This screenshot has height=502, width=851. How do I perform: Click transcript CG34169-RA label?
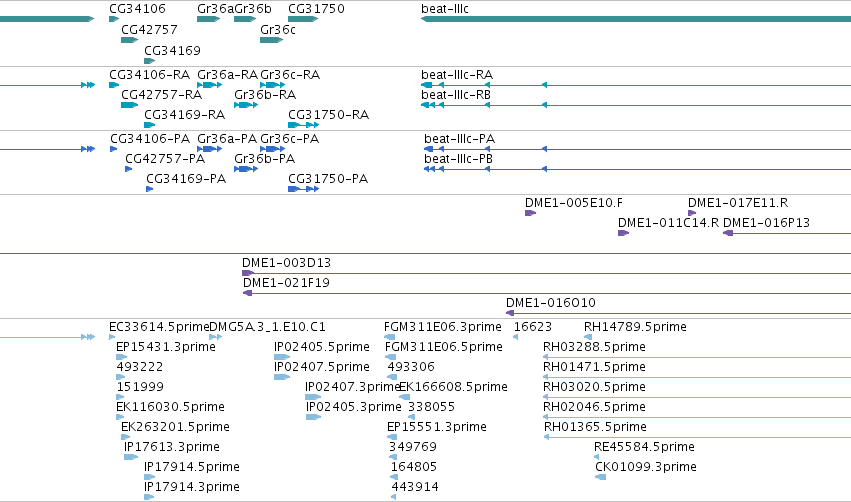click(x=185, y=115)
